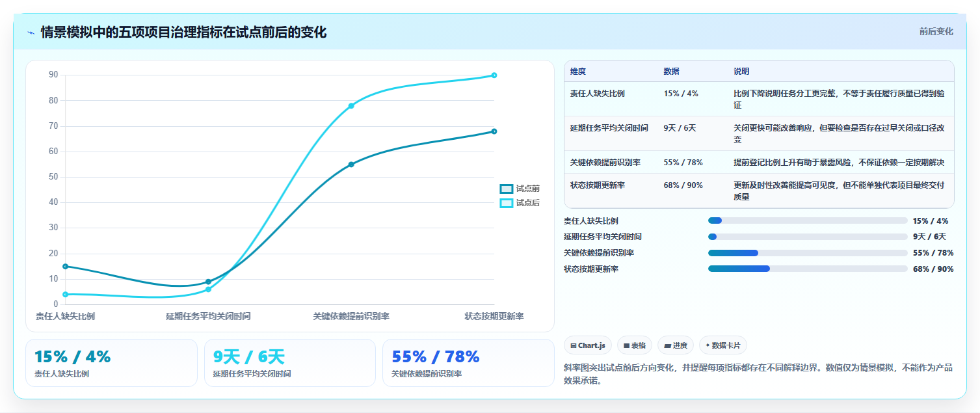Screen dimensions: 980x413
Task: Click the 试点后 point at 责任人缺失比例
Action: click(x=65, y=294)
